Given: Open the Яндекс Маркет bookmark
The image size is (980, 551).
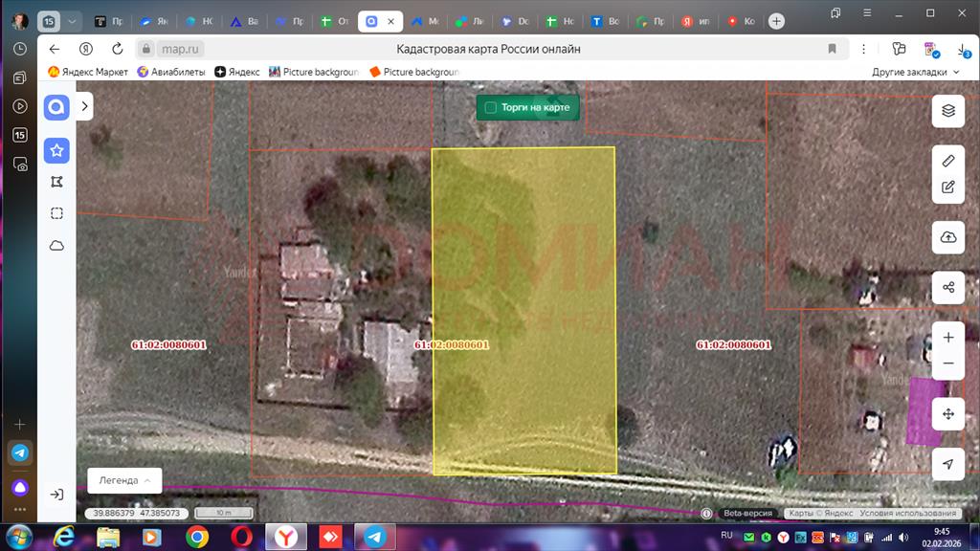Looking at the screenshot, I should click(x=88, y=72).
